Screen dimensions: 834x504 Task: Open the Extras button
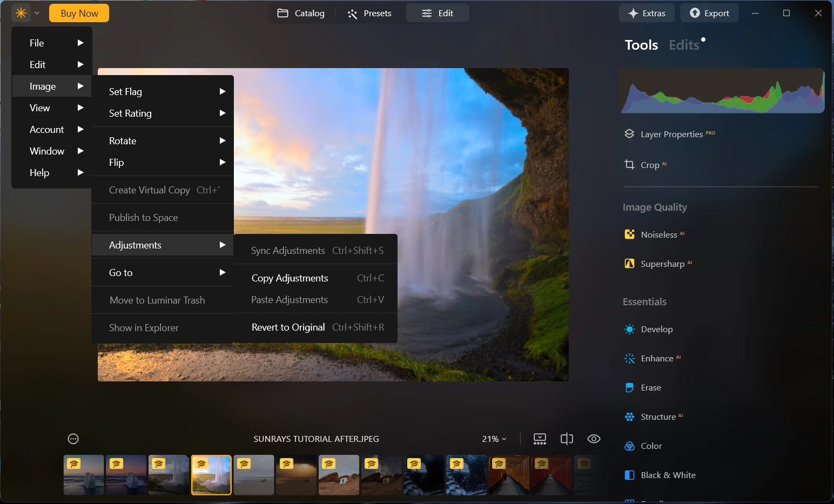tap(647, 13)
